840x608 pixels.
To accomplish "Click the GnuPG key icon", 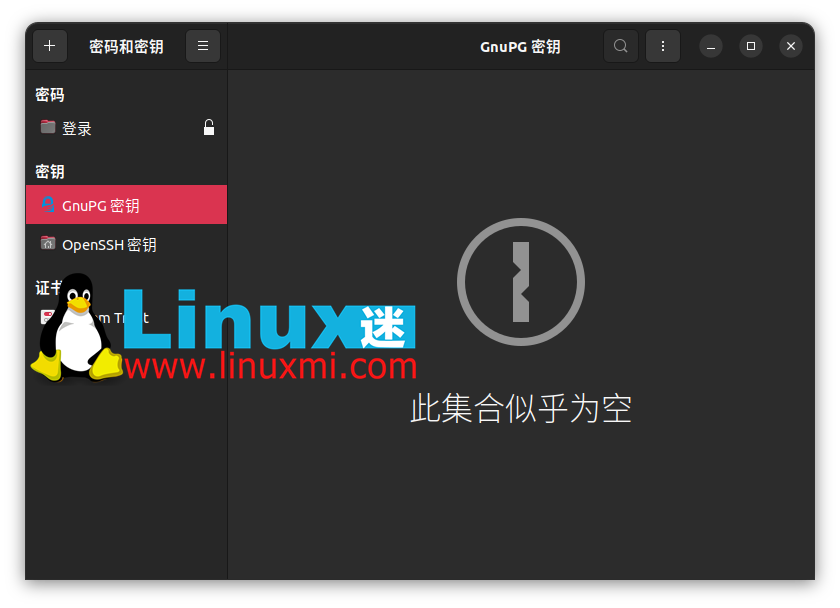I will (48, 204).
